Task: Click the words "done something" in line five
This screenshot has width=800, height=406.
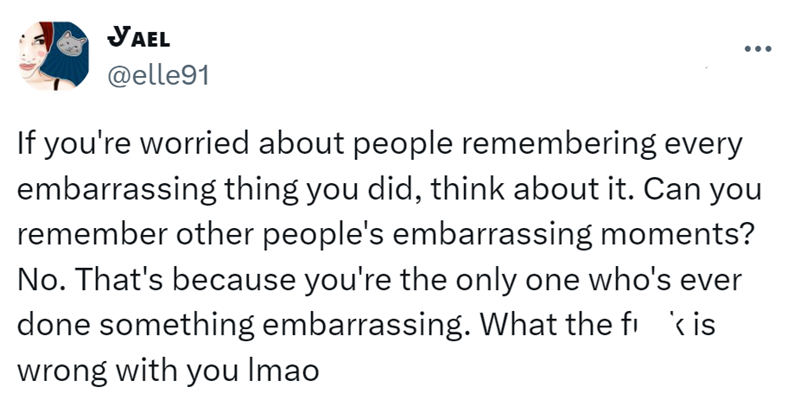Action: [136, 325]
